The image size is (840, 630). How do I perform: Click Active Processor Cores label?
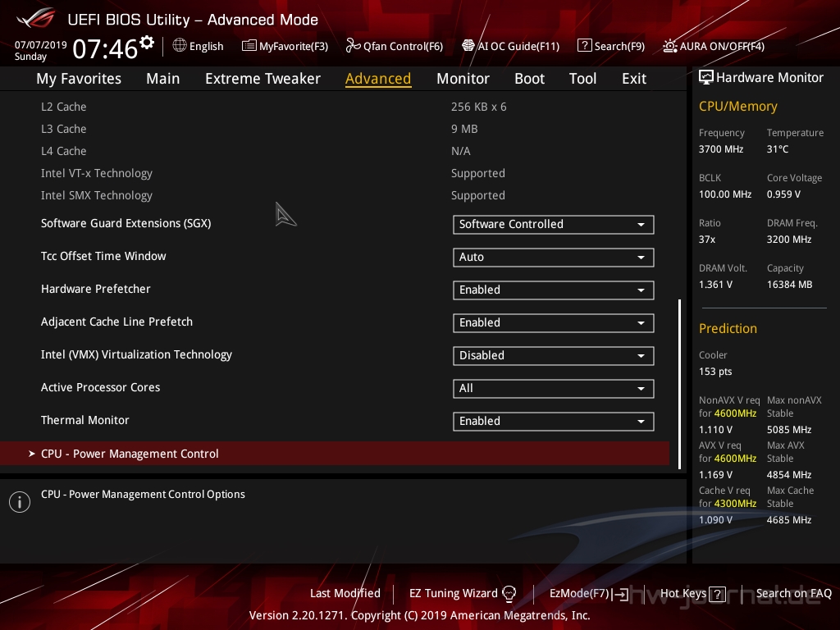(100, 387)
